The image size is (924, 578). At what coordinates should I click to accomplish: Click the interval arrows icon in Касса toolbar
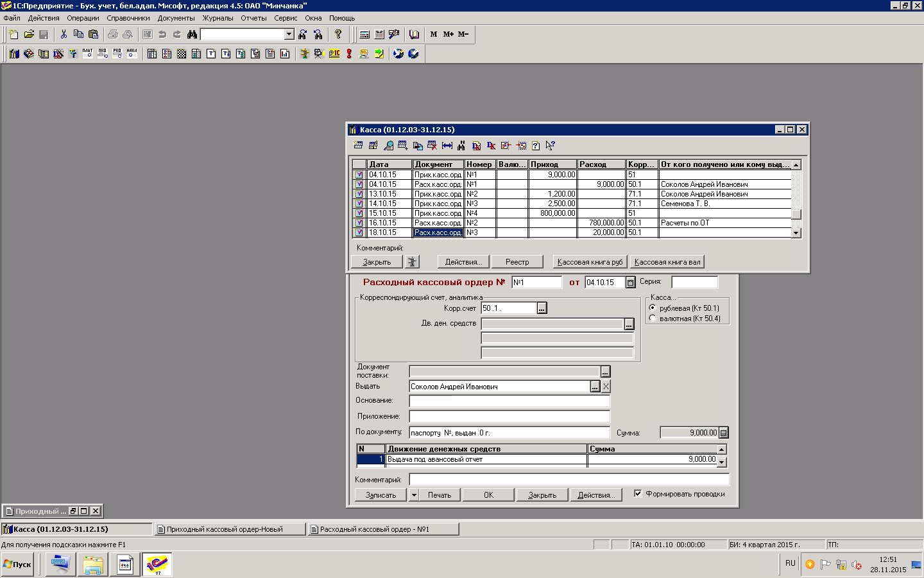pyautogui.click(x=447, y=146)
